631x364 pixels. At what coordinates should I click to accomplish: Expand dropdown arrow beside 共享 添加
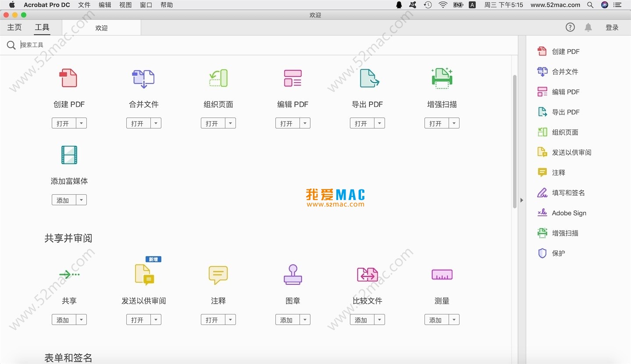coord(81,320)
